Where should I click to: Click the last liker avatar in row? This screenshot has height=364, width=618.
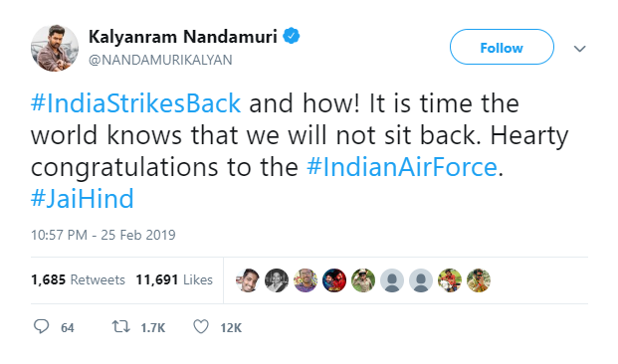click(479, 280)
